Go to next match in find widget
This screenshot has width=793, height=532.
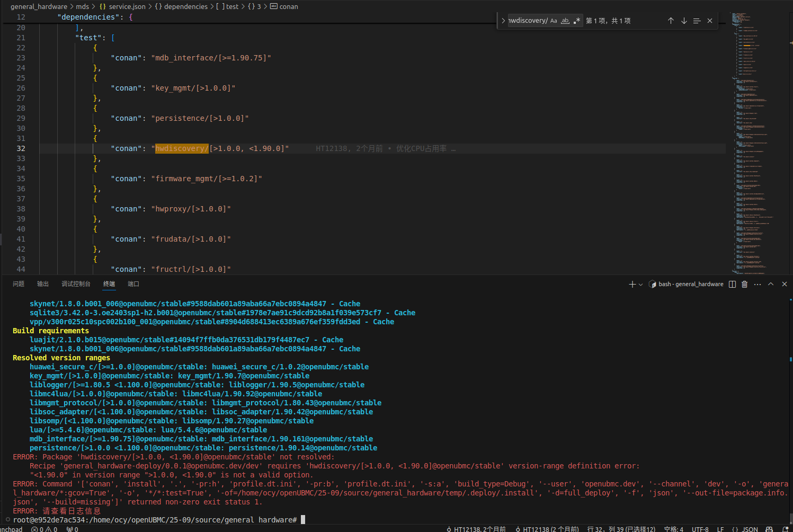pyautogui.click(x=684, y=21)
